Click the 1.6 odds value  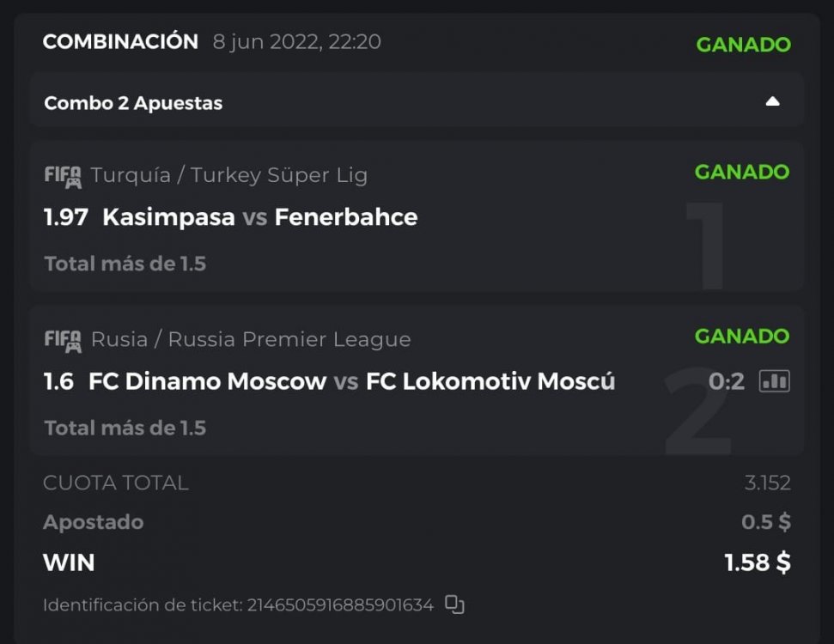tap(59, 381)
